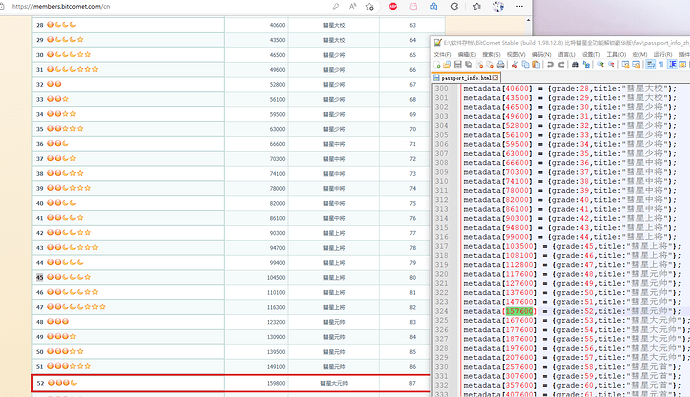Click the Open file folder icon
The image size is (690, 397).
pyautogui.click(x=447, y=65)
